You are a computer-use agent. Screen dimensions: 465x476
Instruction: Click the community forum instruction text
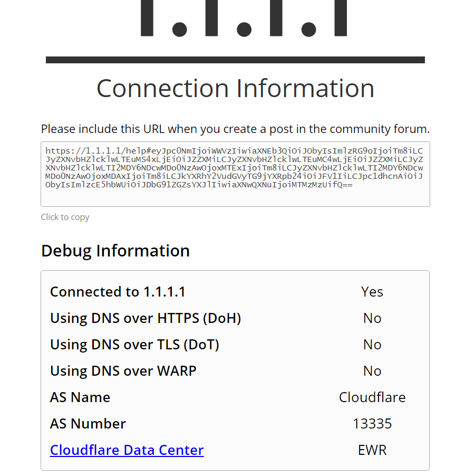[x=235, y=129]
